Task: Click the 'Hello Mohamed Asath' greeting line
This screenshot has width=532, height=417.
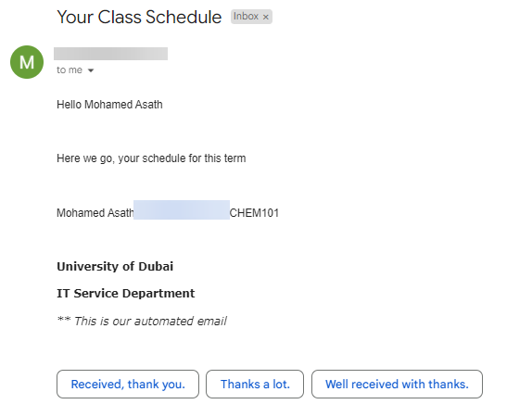Action: [109, 105]
